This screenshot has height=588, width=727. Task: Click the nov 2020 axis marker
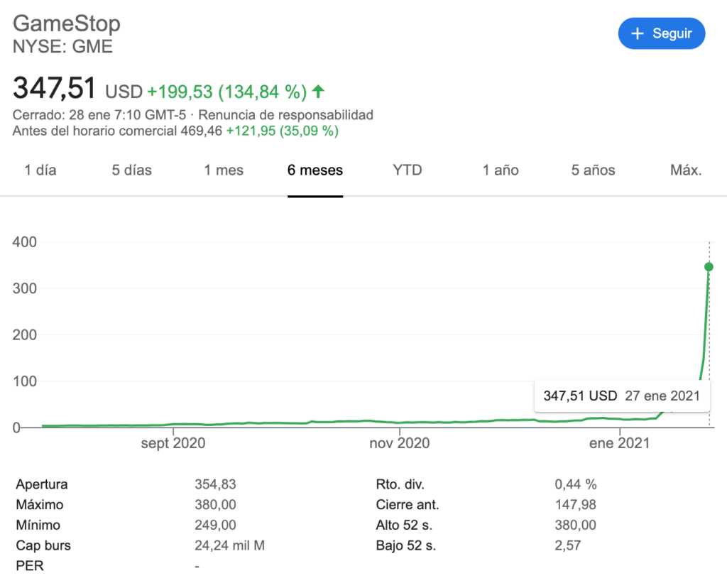[x=399, y=443]
